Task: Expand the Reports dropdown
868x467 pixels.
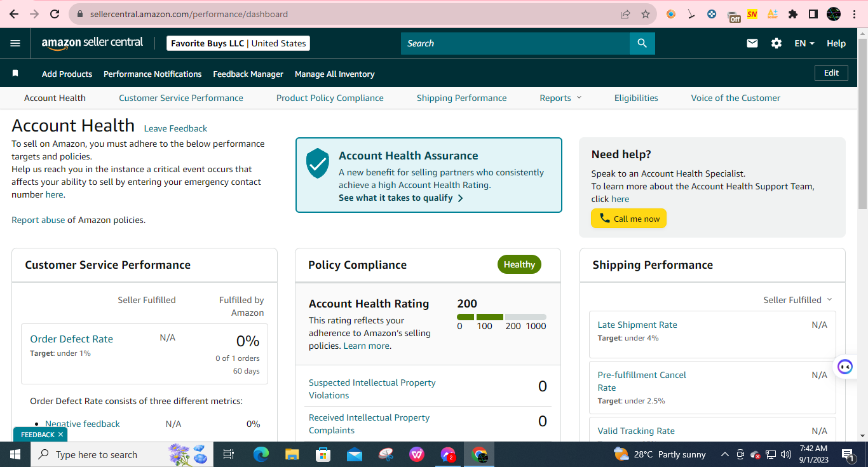Action: pos(560,98)
